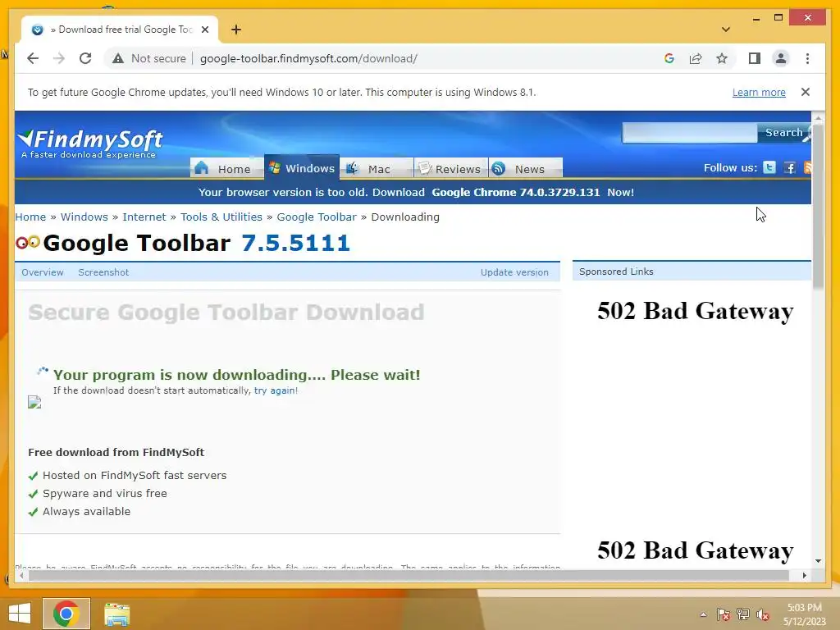Screen dimensions: 840x630
Task: Click the Home breadcrumb link
Action: click(x=30, y=217)
